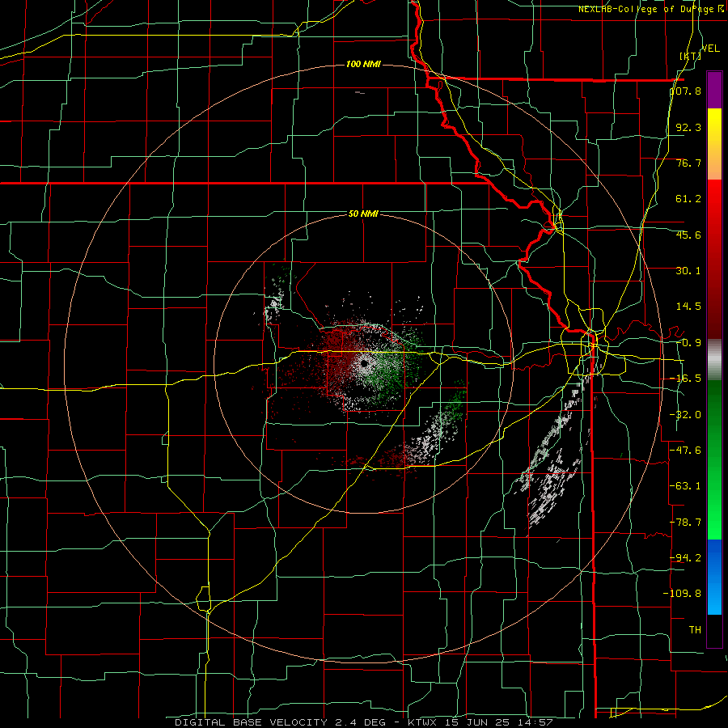Click the -109.8 velocity scale value
Image resolution: width=728 pixels, height=728 pixels.
(x=682, y=594)
